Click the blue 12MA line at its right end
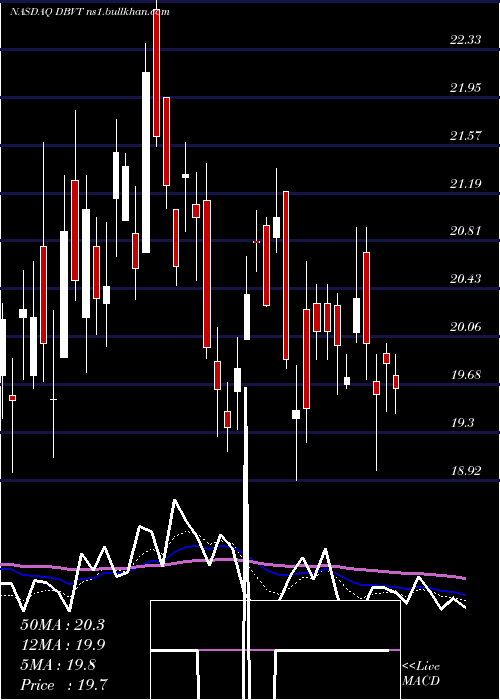 (463, 594)
